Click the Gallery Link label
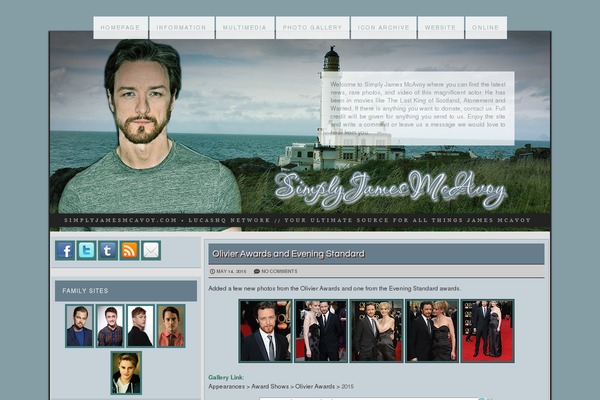Image resolution: width=600 pixels, height=400 pixels. coord(226,377)
